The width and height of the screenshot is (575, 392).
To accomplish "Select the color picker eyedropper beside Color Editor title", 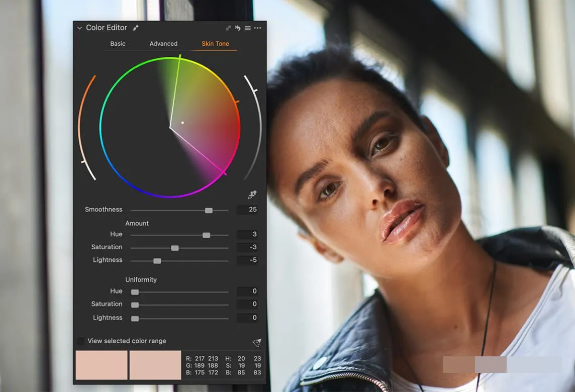I will (x=136, y=28).
